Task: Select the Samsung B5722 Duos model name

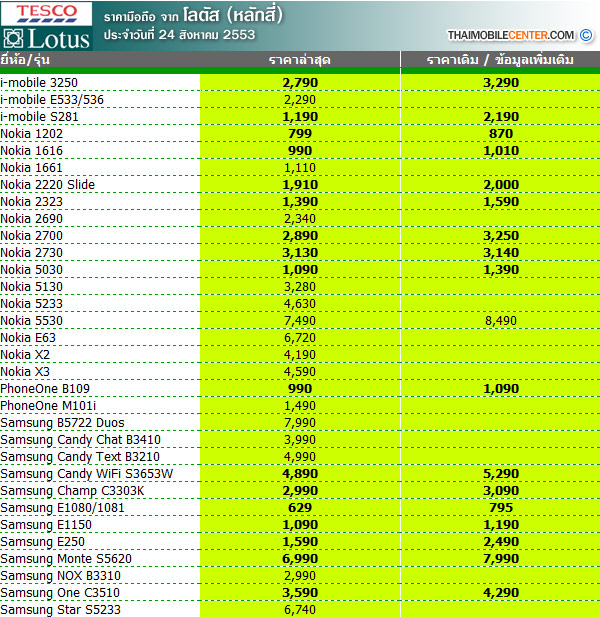Action: point(62,423)
